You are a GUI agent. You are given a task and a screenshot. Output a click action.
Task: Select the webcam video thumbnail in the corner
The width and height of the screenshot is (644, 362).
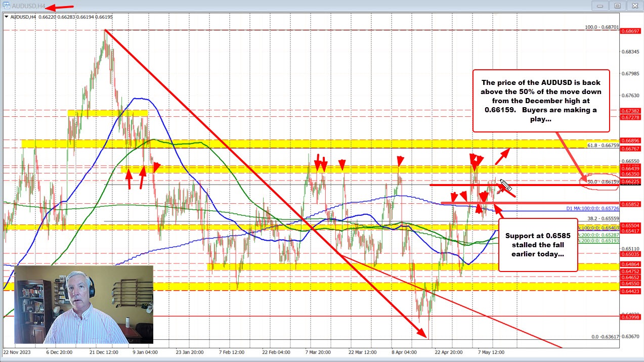click(83, 303)
